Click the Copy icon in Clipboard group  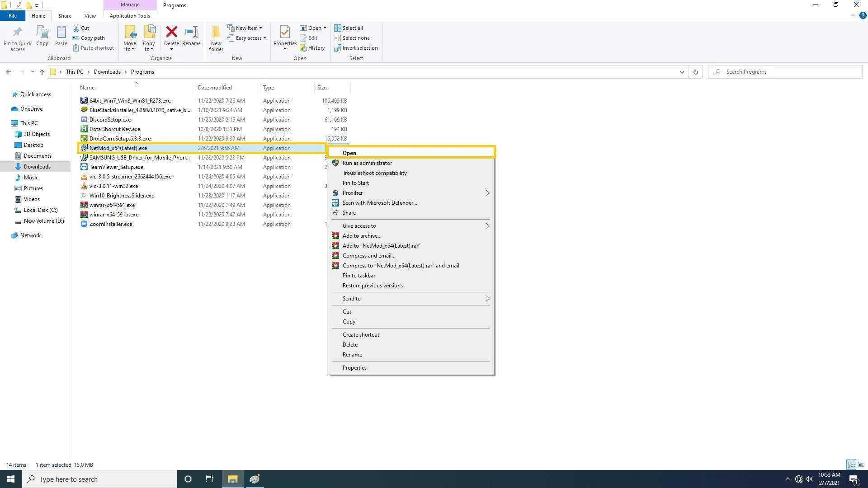pos(42,33)
